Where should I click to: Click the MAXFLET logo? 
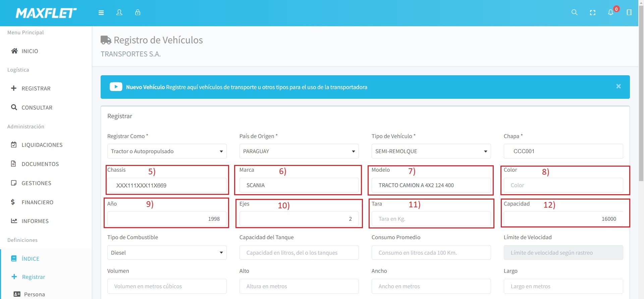pos(46,13)
